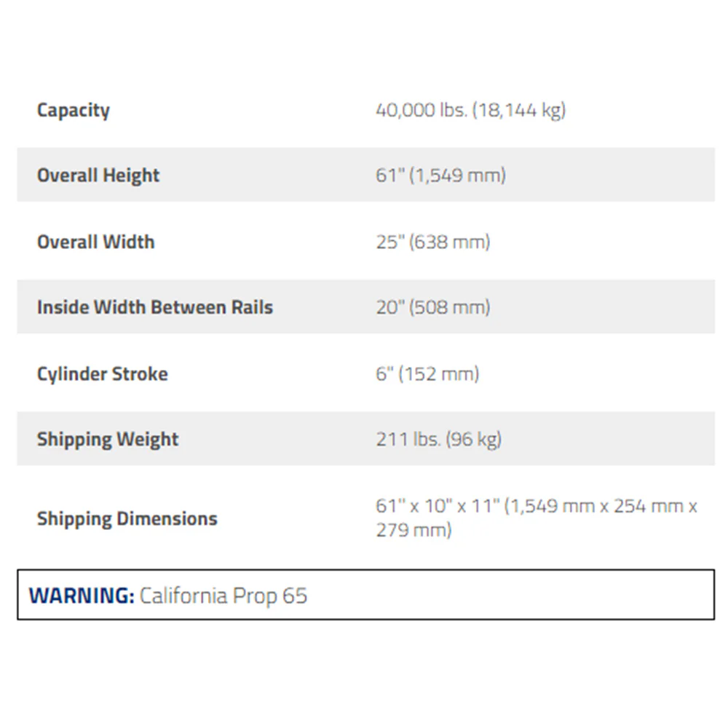Viewport: 728px width, 728px height.
Task: Click the WARNING: bold text
Action: click(x=82, y=596)
